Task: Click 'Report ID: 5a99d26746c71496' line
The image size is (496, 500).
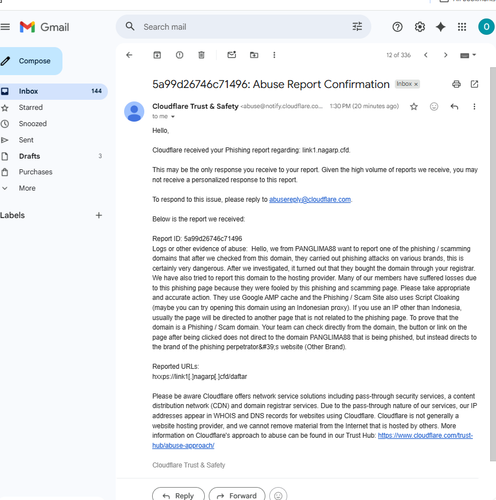Action: [x=197, y=239]
